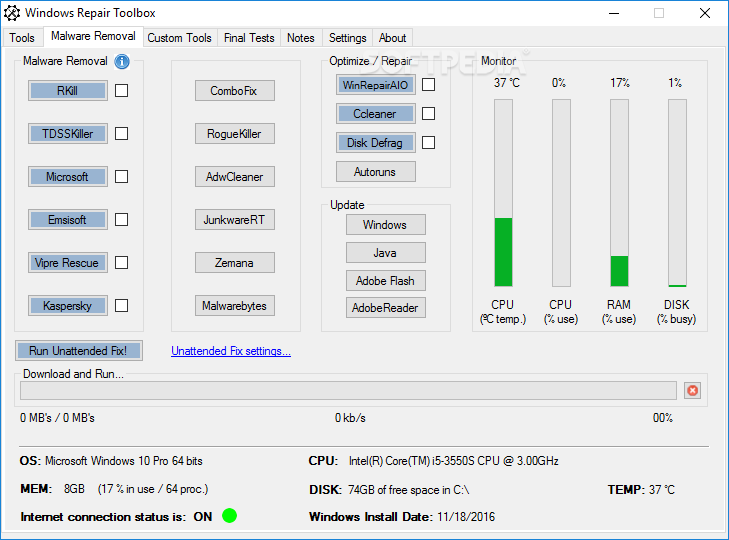Image resolution: width=729 pixels, height=540 pixels.
Task: Open Zemana
Action: pos(235,262)
